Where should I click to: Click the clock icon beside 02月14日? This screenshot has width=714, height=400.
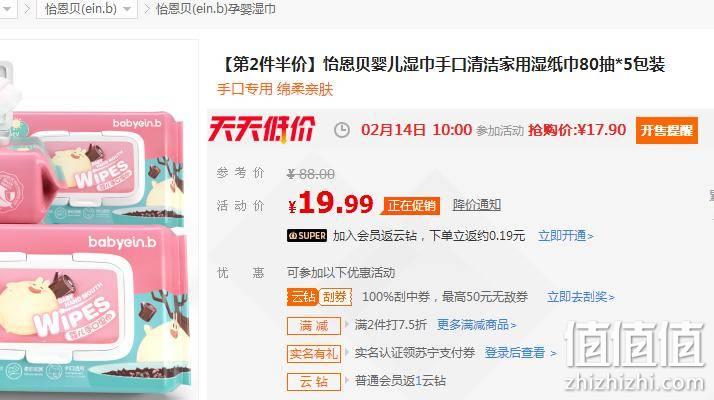pos(342,130)
